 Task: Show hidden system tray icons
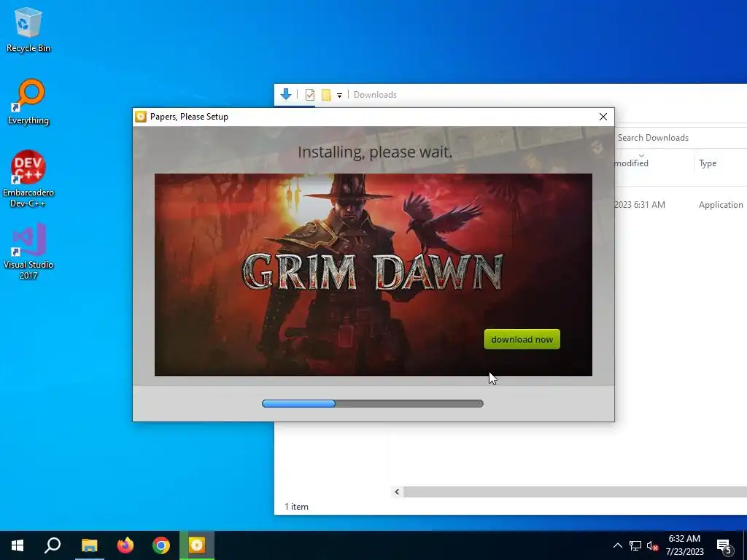617,545
